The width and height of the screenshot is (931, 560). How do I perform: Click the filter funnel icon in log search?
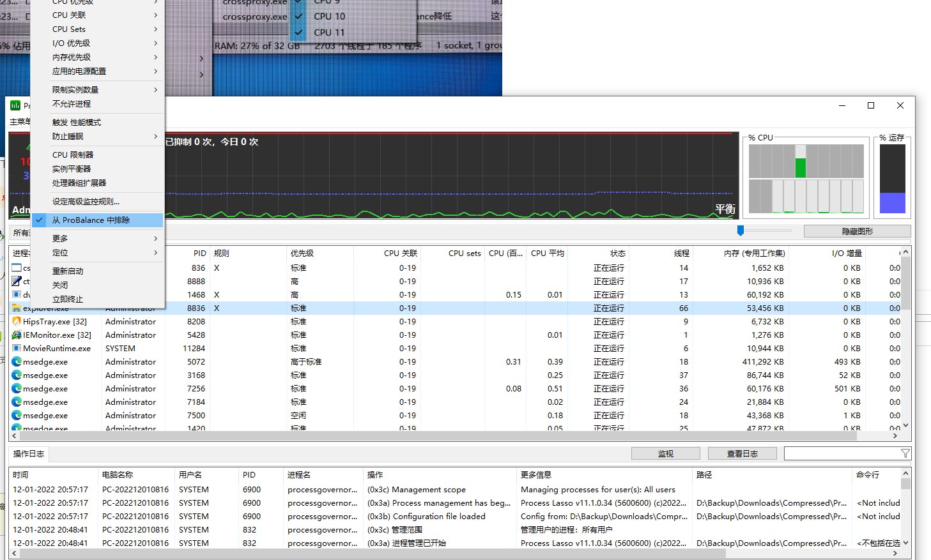click(x=905, y=453)
